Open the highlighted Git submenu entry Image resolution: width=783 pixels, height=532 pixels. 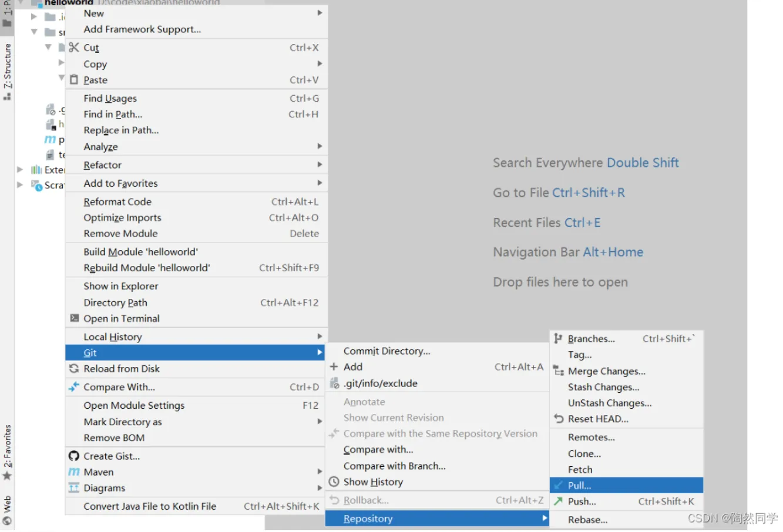pyautogui.click(x=196, y=353)
